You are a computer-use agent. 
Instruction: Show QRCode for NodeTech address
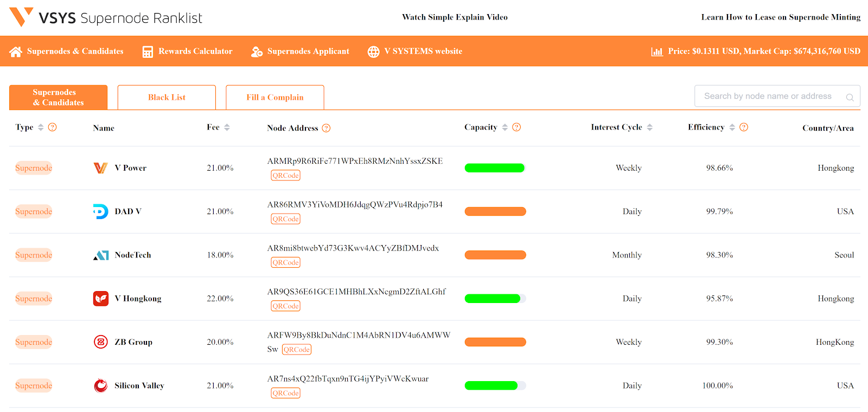(285, 262)
